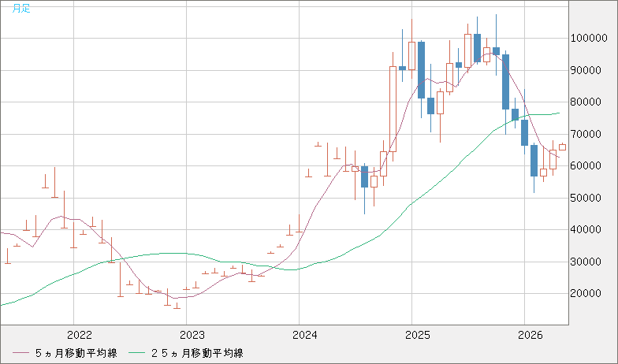Click the 2023 year axis label
The height and width of the screenshot is (364, 618).
pyautogui.click(x=192, y=336)
